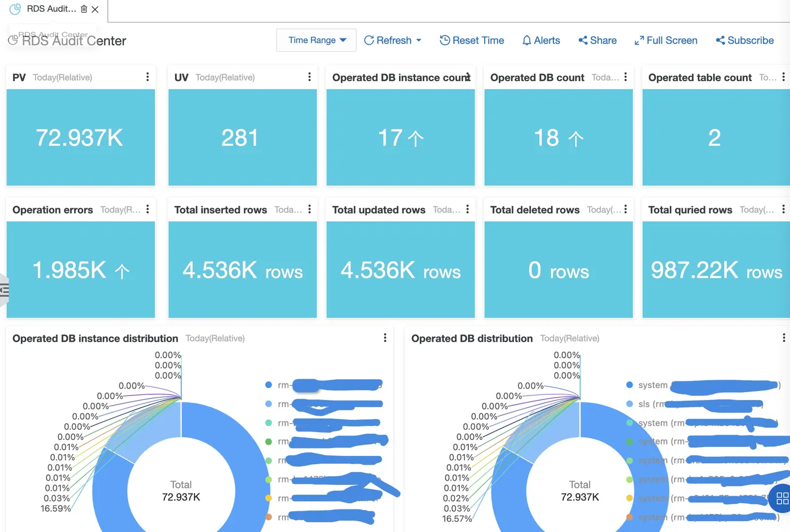Click the Total updated rows value 4.536K
This screenshot has width=790, height=532.
378,270
